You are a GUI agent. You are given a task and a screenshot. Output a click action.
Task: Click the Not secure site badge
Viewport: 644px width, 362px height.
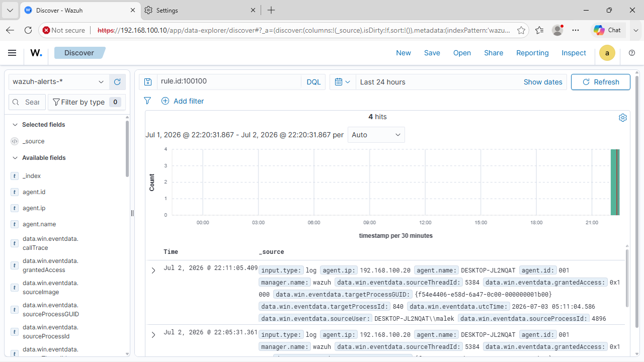[64, 30]
